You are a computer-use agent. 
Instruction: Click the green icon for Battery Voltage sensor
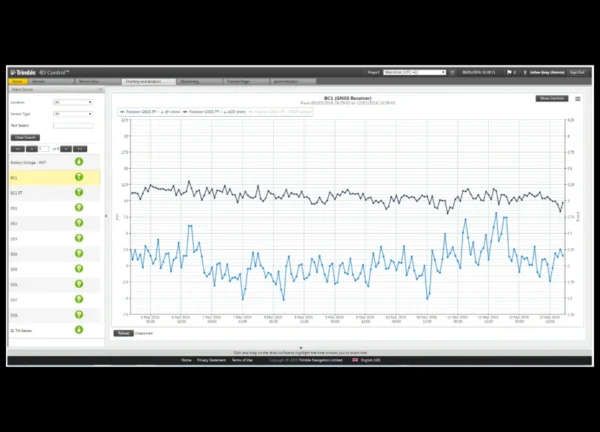[79, 162]
